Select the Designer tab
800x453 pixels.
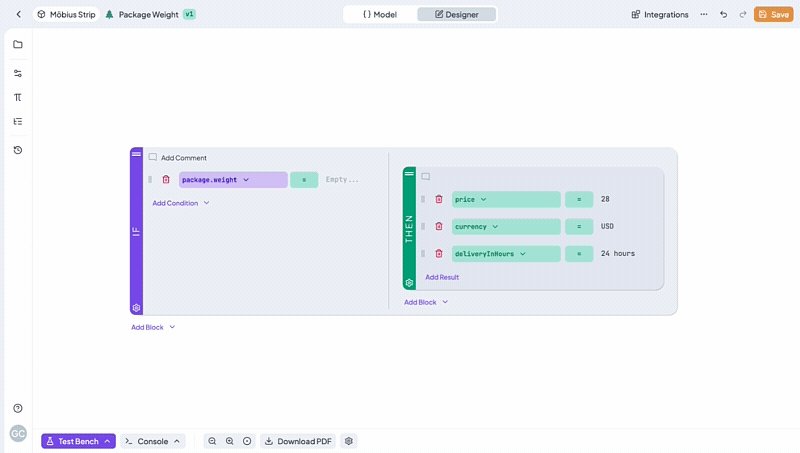[456, 14]
